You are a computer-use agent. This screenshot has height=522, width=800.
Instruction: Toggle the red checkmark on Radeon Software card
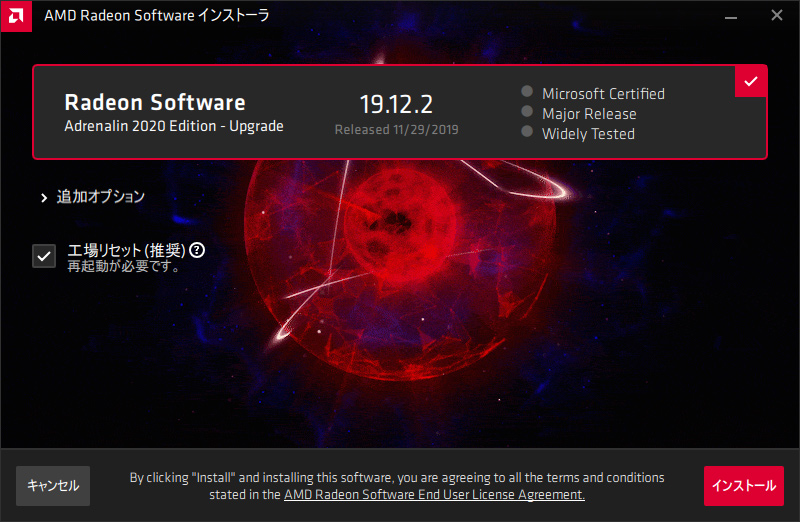[751, 81]
